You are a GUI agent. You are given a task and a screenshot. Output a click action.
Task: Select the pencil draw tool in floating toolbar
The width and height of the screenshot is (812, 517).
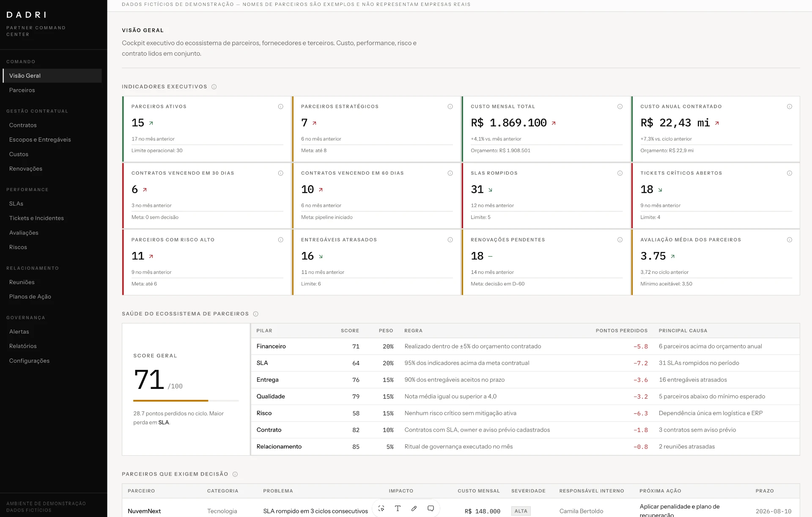click(x=414, y=509)
